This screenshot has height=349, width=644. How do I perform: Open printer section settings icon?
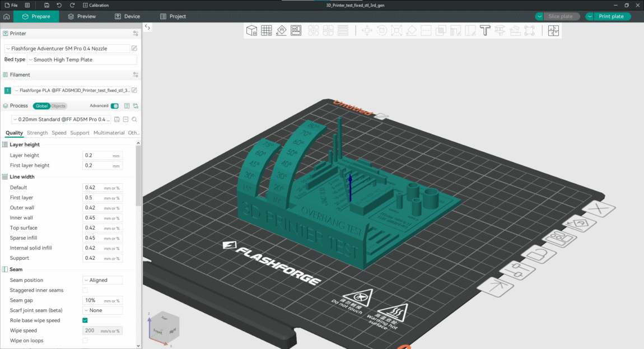[x=136, y=33]
